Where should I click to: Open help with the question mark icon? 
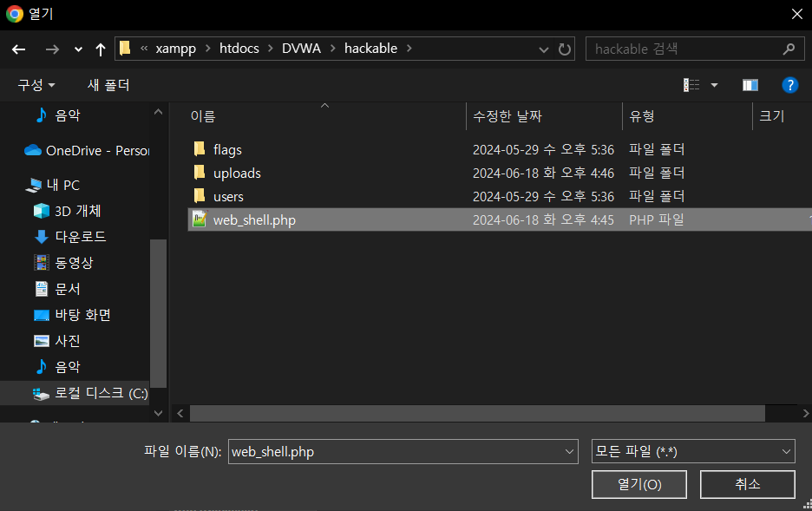pos(789,85)
